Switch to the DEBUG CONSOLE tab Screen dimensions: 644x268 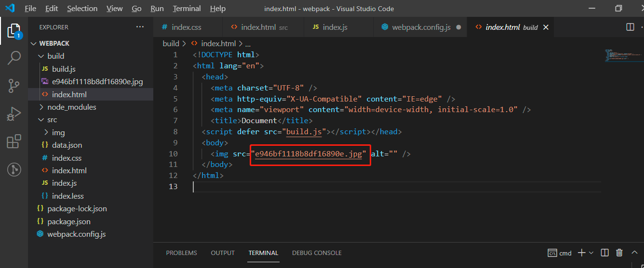tap(317, 253)
